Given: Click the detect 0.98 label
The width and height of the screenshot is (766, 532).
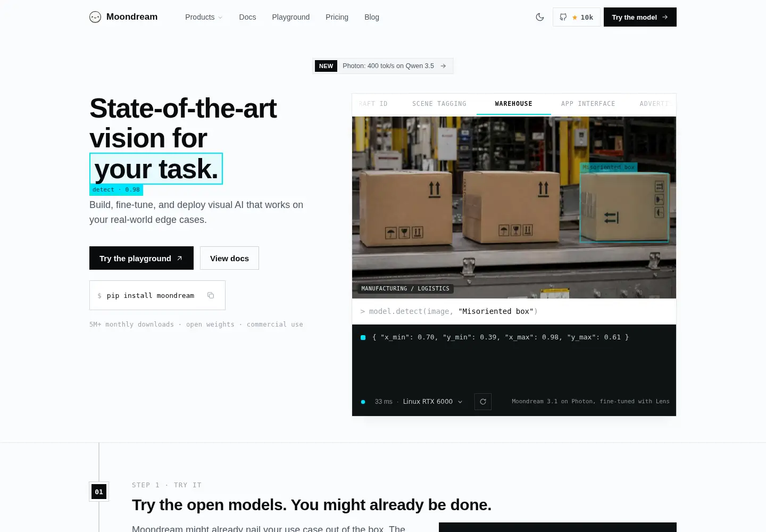Looking at the screenshot, I should [116, 190].
